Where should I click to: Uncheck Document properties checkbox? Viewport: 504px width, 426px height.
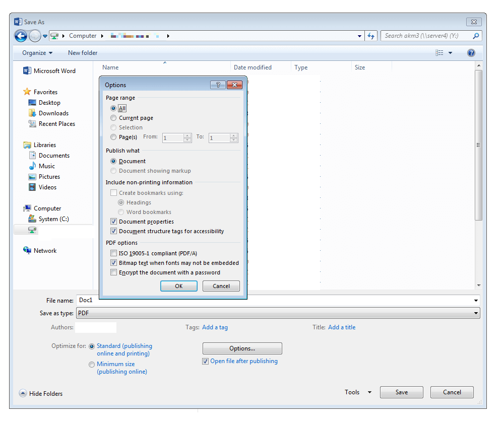pyautogui.click(x=113, y=222)
